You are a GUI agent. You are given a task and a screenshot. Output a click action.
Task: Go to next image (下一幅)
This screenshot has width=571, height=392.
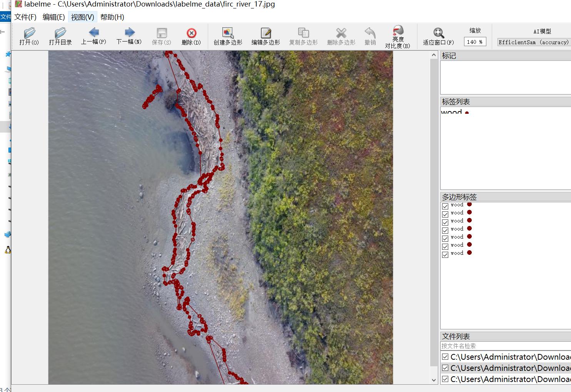pyautogui.click(x=129, y=33)
